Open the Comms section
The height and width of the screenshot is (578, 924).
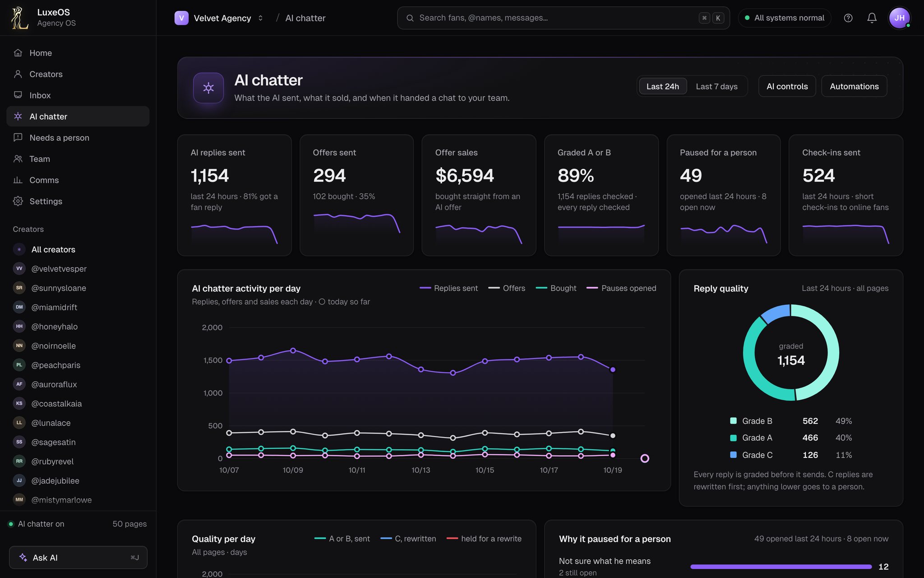78,180
